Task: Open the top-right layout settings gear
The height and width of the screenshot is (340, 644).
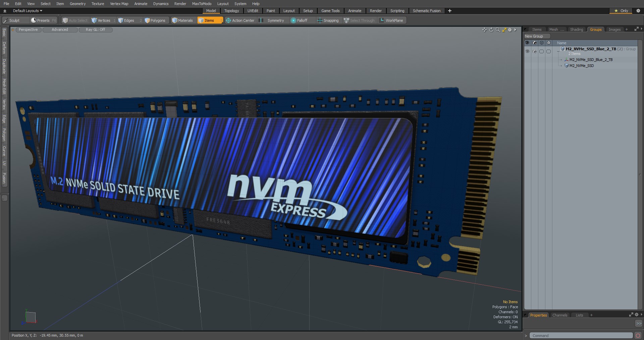Action: (x=638, y=11)
